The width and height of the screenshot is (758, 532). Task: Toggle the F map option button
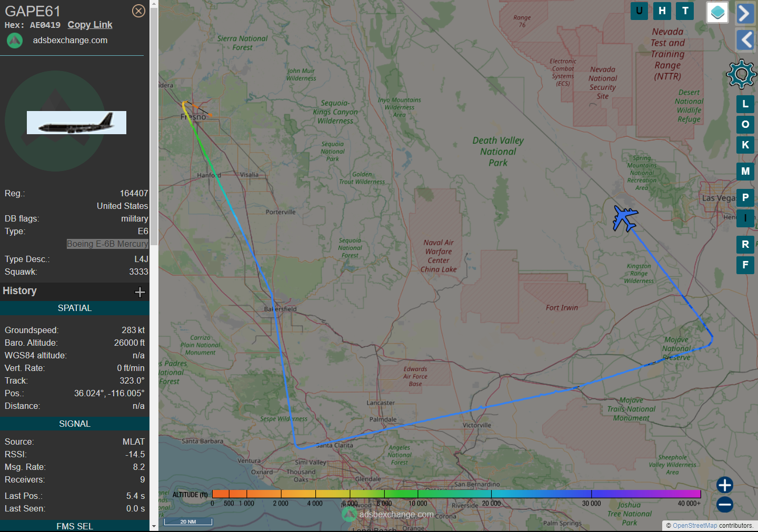click(745, 265)
